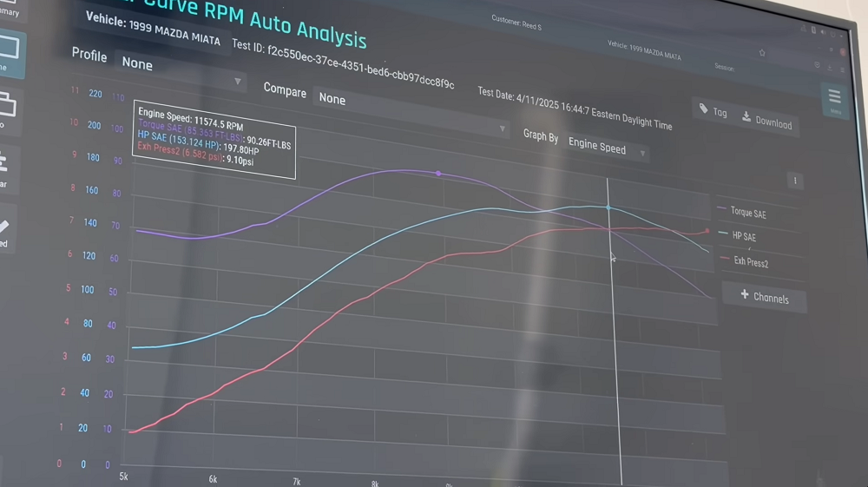This screenshot has width=868, height=487.
Task: Open the hamburger Menu icon
Action: coord(834,98)
